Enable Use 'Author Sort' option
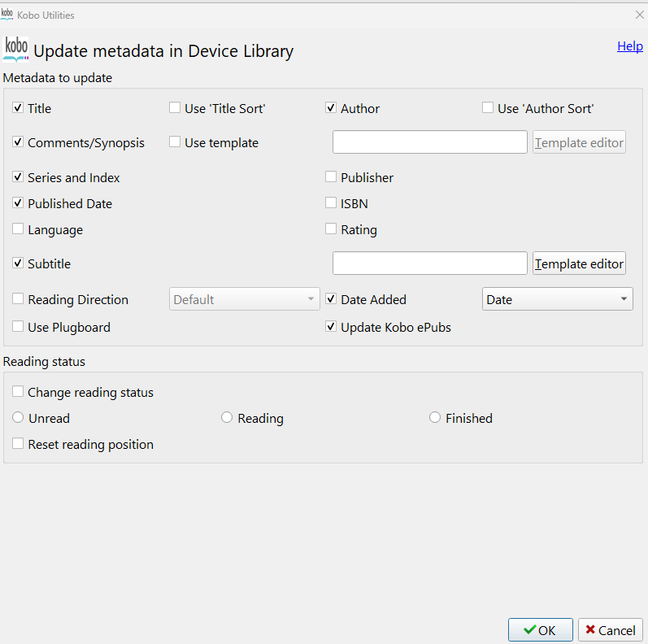Viewport: 648px width, 644px height. (488, 108)
